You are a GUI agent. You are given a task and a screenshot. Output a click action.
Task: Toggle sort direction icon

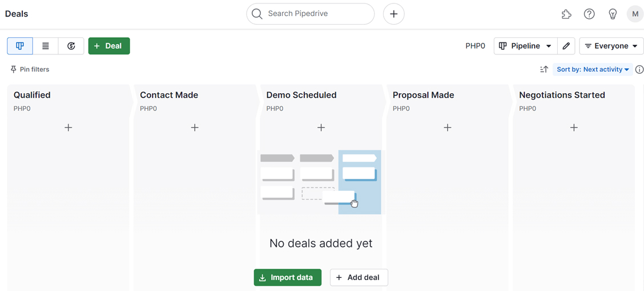[x=544, y=69]
